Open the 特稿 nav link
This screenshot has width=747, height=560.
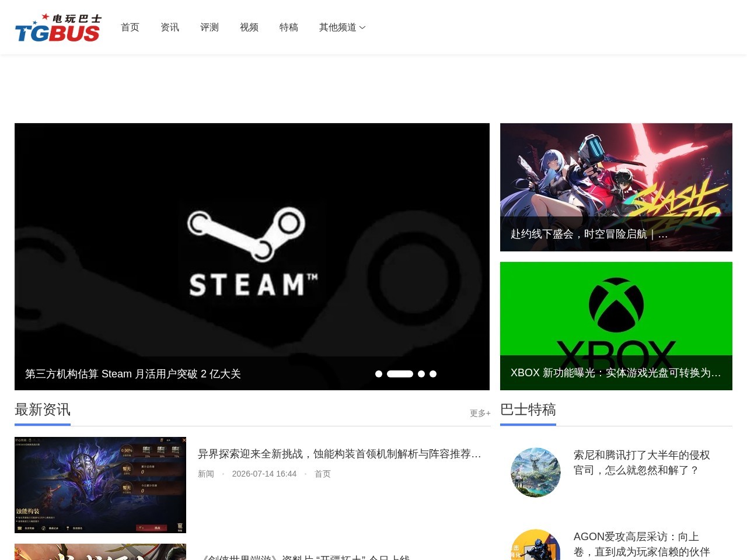[x=289, y=27]
